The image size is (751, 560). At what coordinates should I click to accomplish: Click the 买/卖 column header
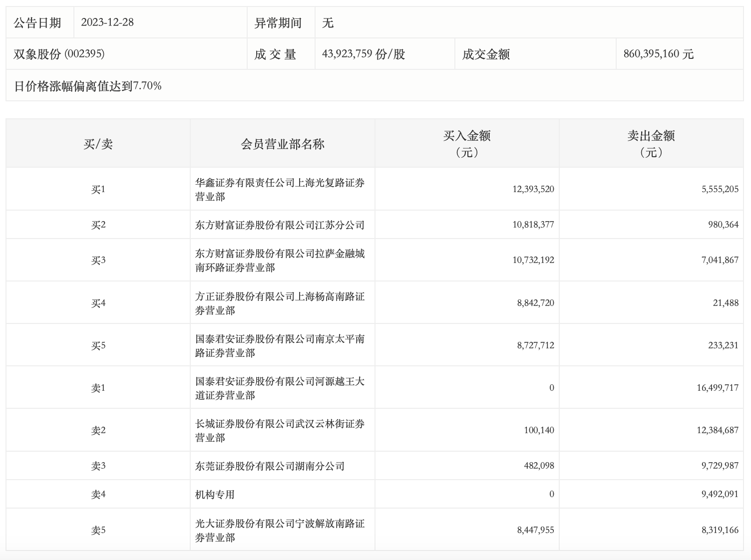click(x=98, y=144)
